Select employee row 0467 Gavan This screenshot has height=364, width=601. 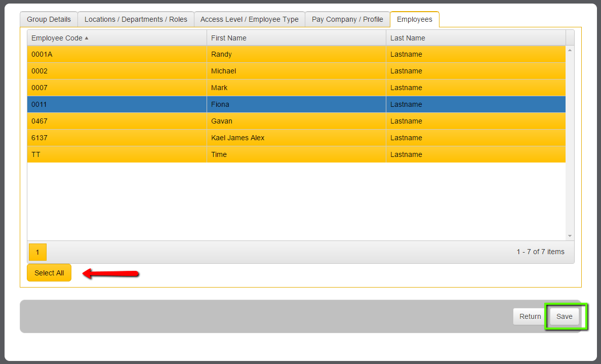coord(296,121)
